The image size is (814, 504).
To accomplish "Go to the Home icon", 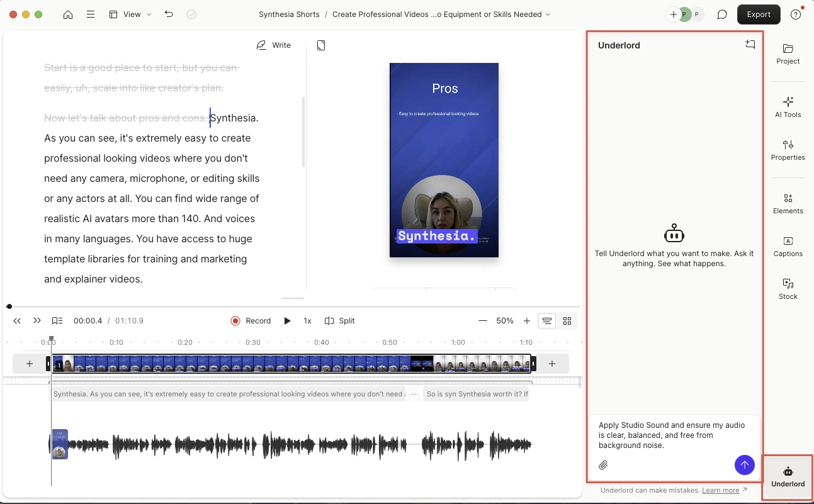I will tap(68, 14).
